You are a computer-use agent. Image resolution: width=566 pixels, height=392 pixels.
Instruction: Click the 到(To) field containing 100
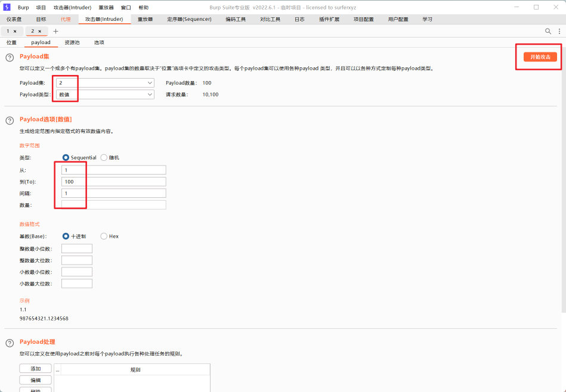point(114,182)
